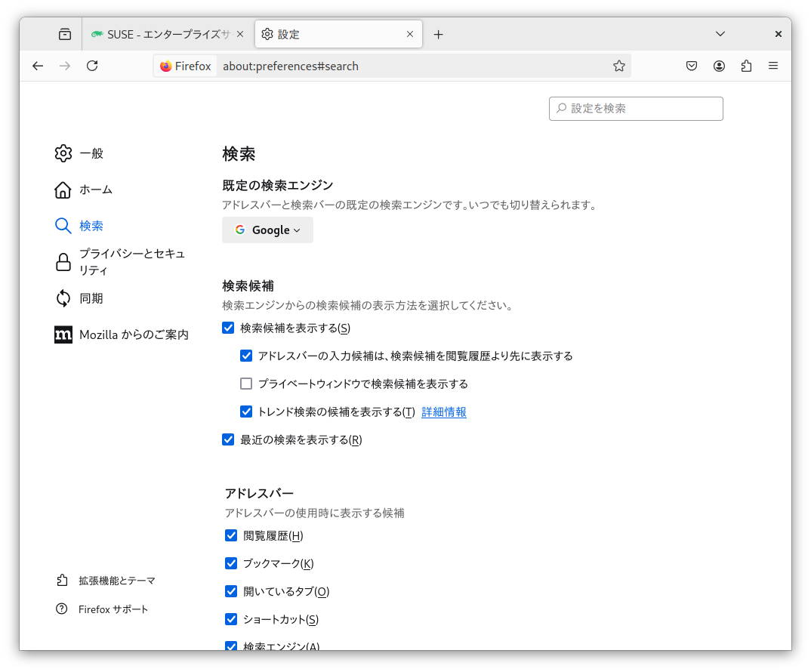Uncheck the ブックマーク address bar checkbox

tap(231, 563)
